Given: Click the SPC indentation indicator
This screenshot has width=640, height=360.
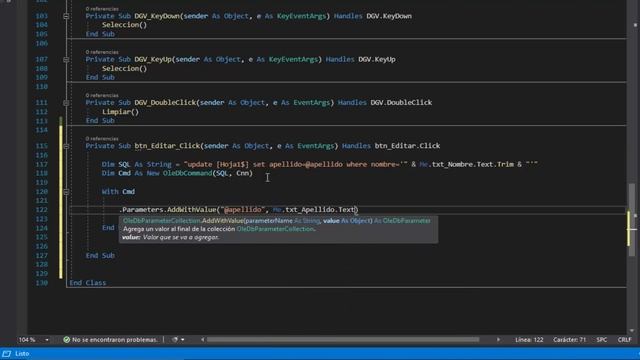Looking at the screenshot, I should click(x=602, y=340).
